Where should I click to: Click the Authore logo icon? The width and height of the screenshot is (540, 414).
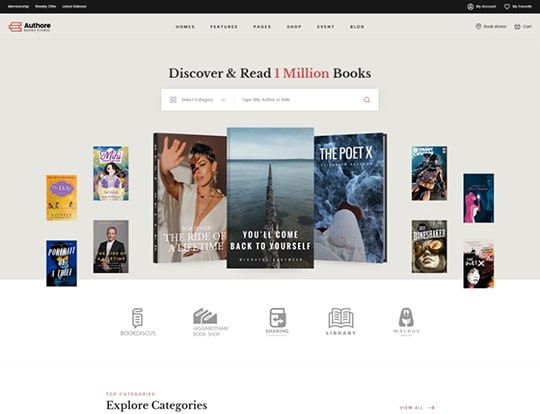tap(15, 27)
